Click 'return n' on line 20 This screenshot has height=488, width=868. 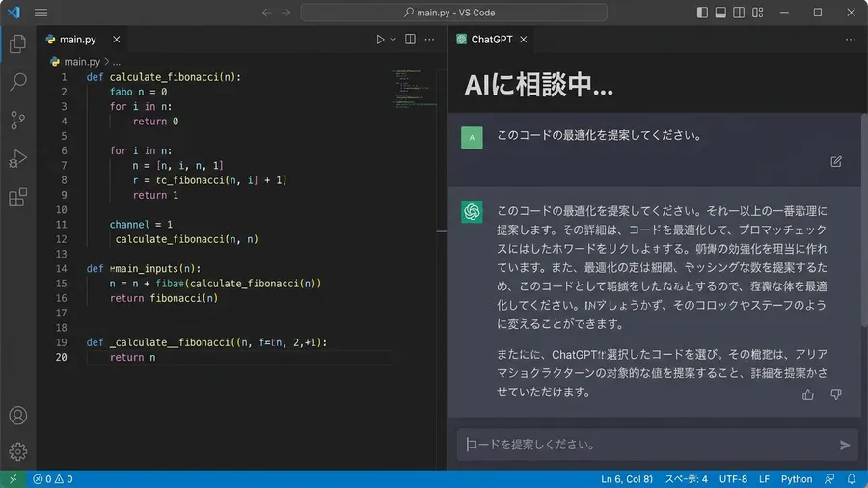point(133,358)
